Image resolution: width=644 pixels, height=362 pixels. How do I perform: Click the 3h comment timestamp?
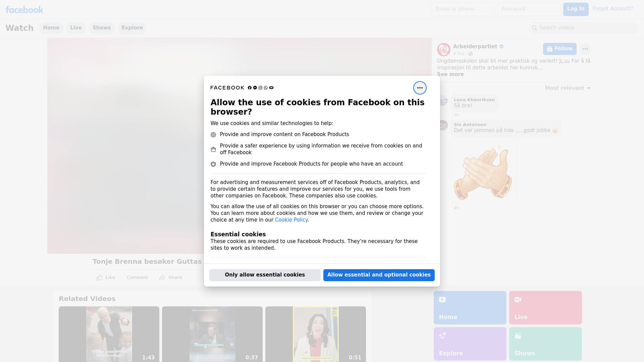pos(456,115)
